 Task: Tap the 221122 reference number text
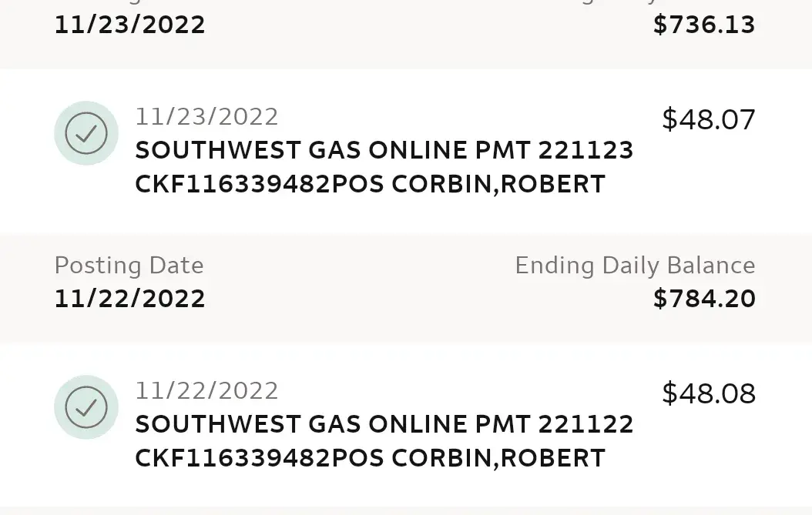[x=586, y=424]
